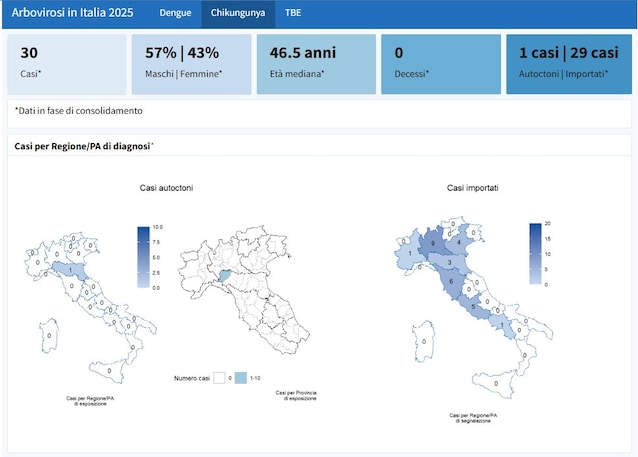This screenshot has width=638, height=457.
Task: Click Campania region showing 1 imported case
Action: click(x=502, y=325)
